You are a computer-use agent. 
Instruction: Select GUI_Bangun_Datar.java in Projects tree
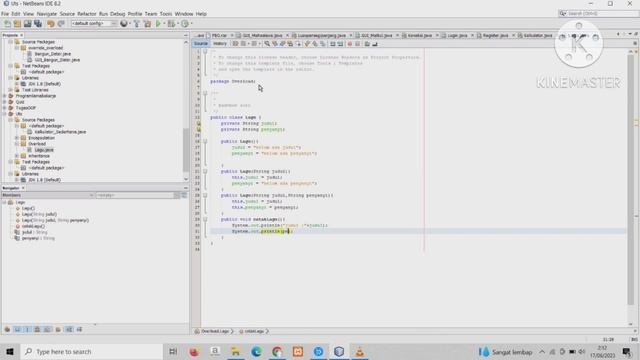tap(57, 60)
